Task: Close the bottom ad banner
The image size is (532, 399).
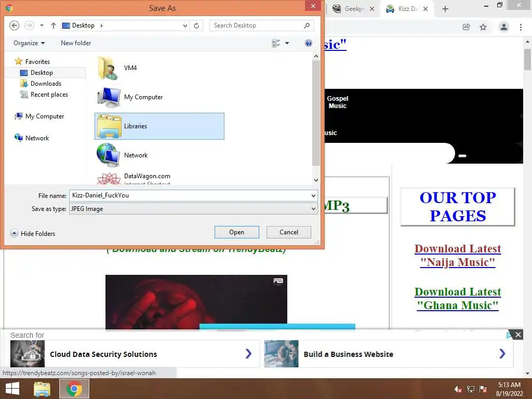Action: (x=518, y=335)
